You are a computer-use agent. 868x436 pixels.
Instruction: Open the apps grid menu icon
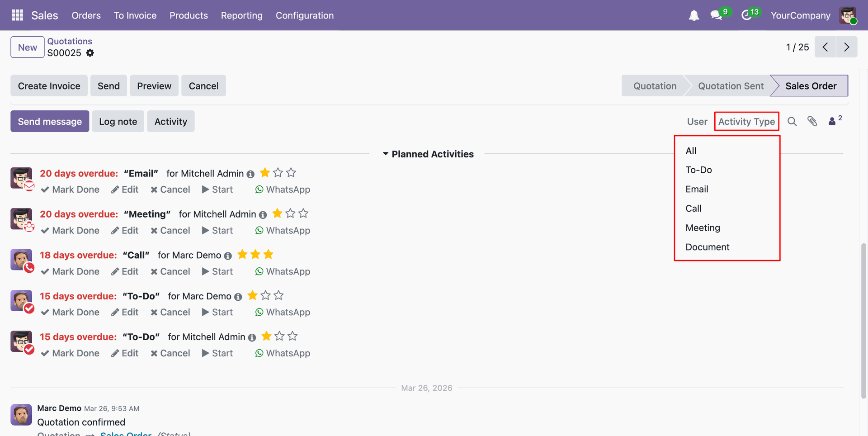click(17, 15)
